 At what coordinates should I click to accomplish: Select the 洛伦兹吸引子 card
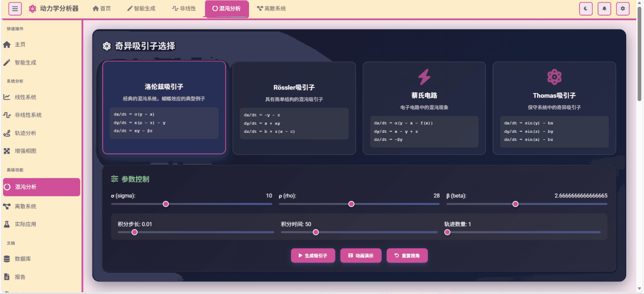[x=164, y=107]
